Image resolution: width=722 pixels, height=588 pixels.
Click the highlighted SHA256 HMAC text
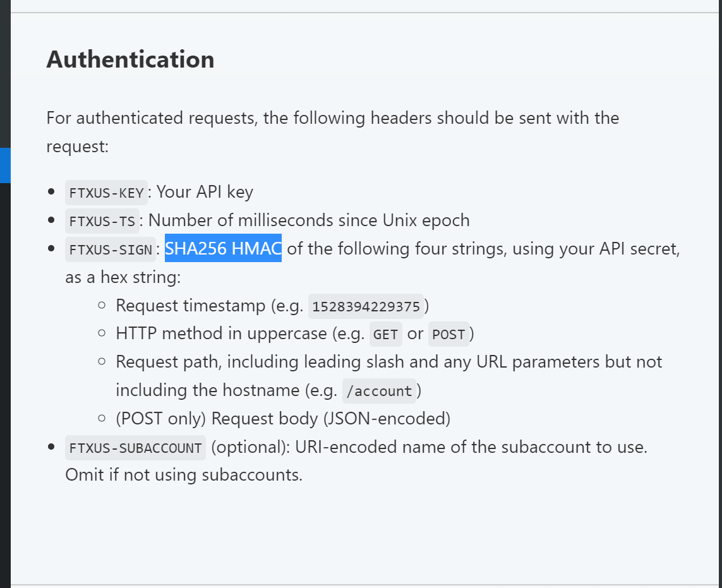pyautogui.click(x=224, y=249)
